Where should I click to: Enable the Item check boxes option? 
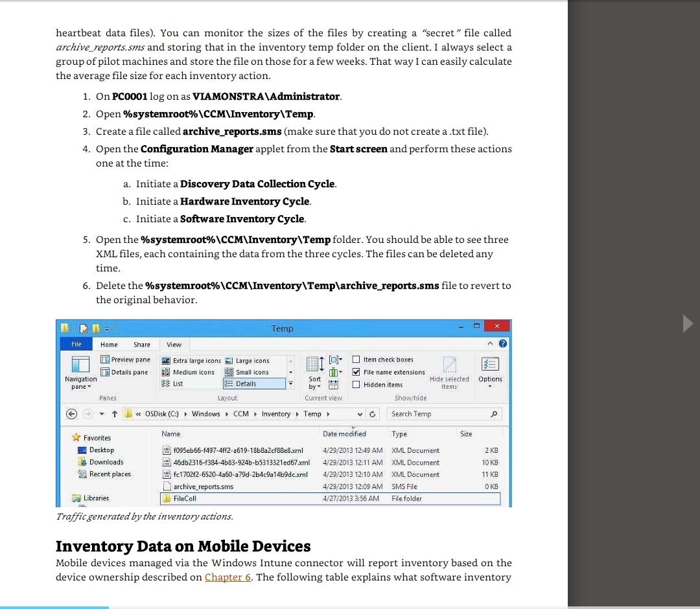(x=356, y=360)
